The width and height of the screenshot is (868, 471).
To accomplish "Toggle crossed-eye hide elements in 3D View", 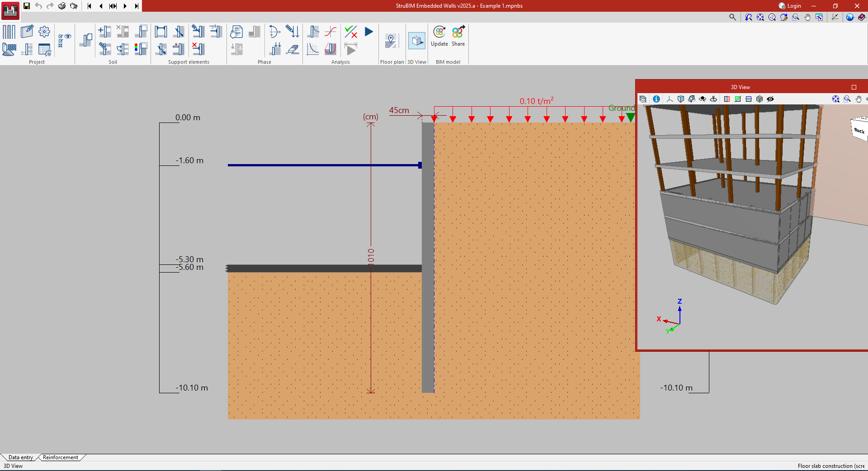I will tap(770, 99).
